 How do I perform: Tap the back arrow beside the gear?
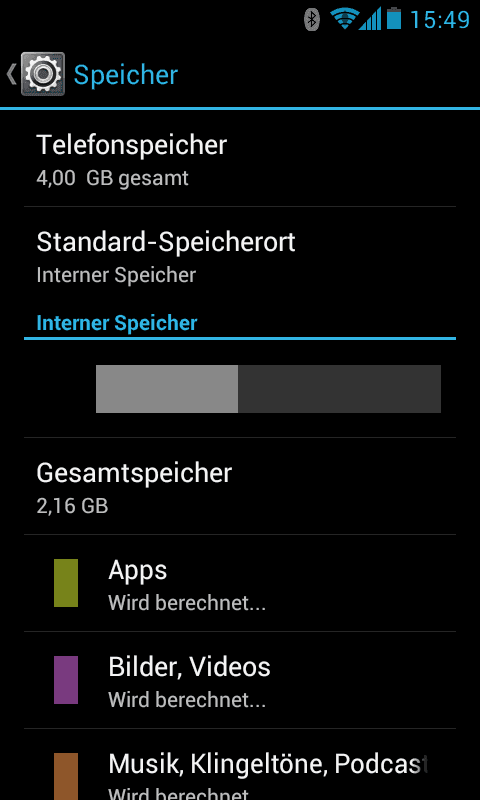point(11,74)
